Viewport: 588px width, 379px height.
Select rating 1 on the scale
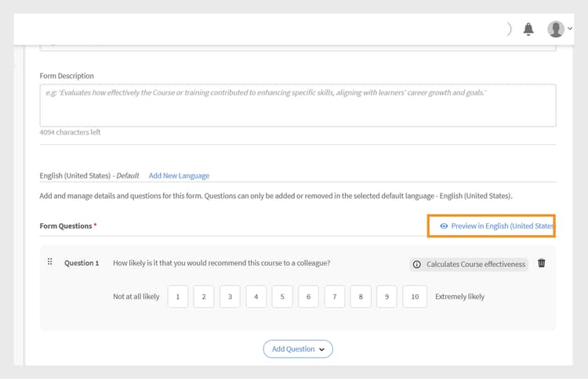(178, 297)
